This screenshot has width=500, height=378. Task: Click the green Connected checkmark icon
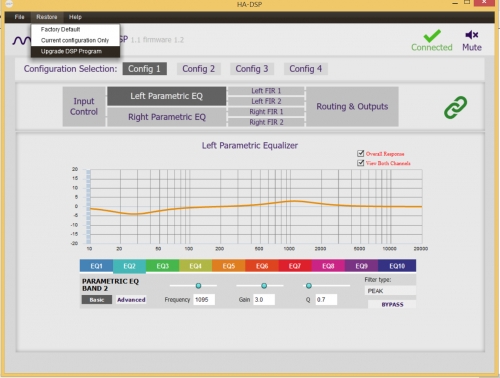pos(432,35)
